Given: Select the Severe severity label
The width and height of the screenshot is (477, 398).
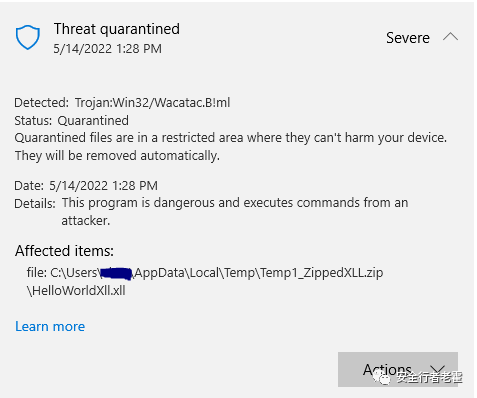Looking at the screenshot, I should (x=408, y=38).
